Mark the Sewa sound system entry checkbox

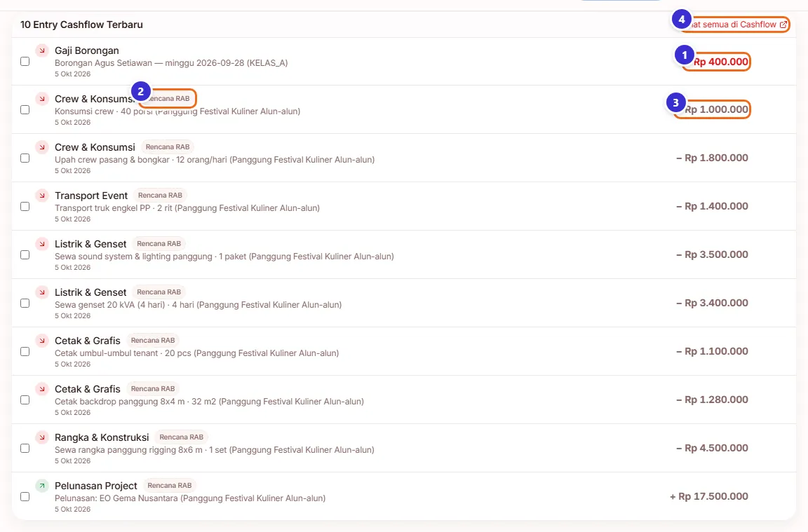25,255
